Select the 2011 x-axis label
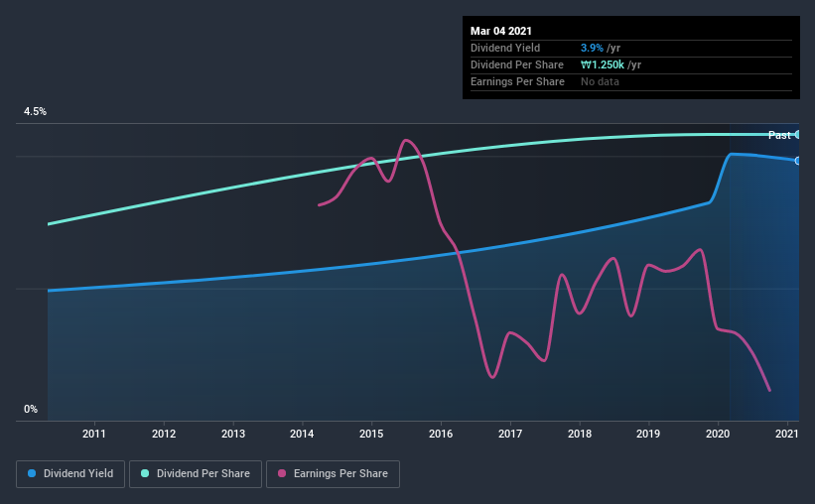Screen dimensions: 815x504 [94, 434]
